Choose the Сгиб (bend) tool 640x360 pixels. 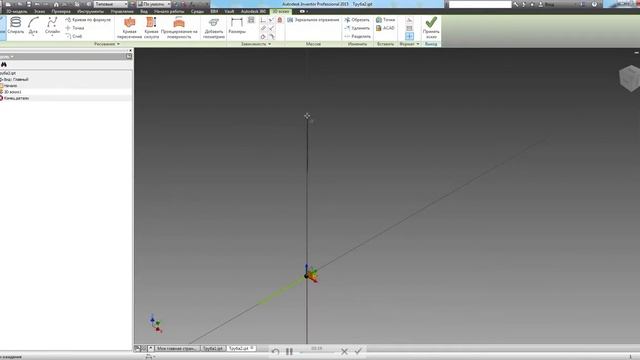[74, 36]
